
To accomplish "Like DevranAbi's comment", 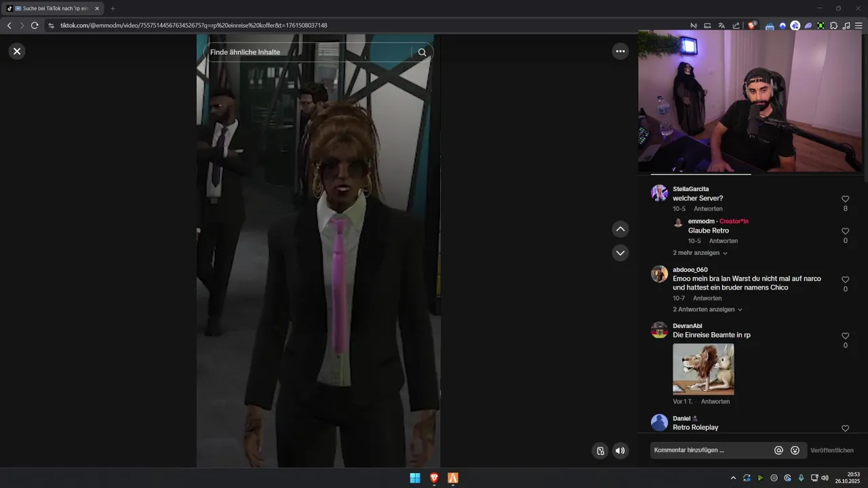I will coord(845,336).
